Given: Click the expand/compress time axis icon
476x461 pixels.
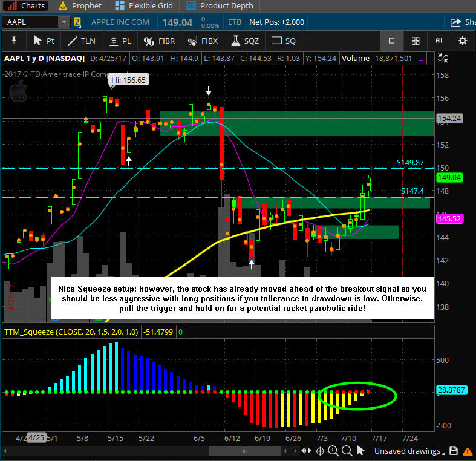Looking at the screenshot, I should (306, 451).
